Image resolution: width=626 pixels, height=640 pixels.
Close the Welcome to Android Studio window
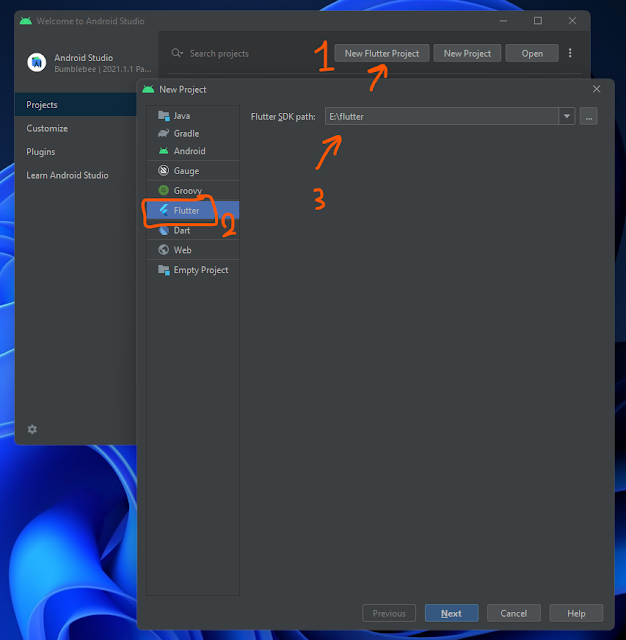point(572,21)
